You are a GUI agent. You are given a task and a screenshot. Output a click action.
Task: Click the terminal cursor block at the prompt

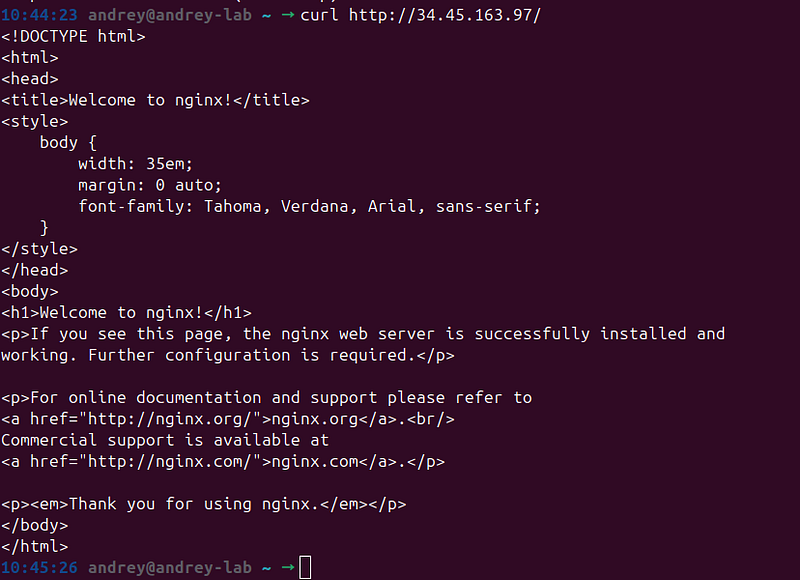tap(305, 567)
